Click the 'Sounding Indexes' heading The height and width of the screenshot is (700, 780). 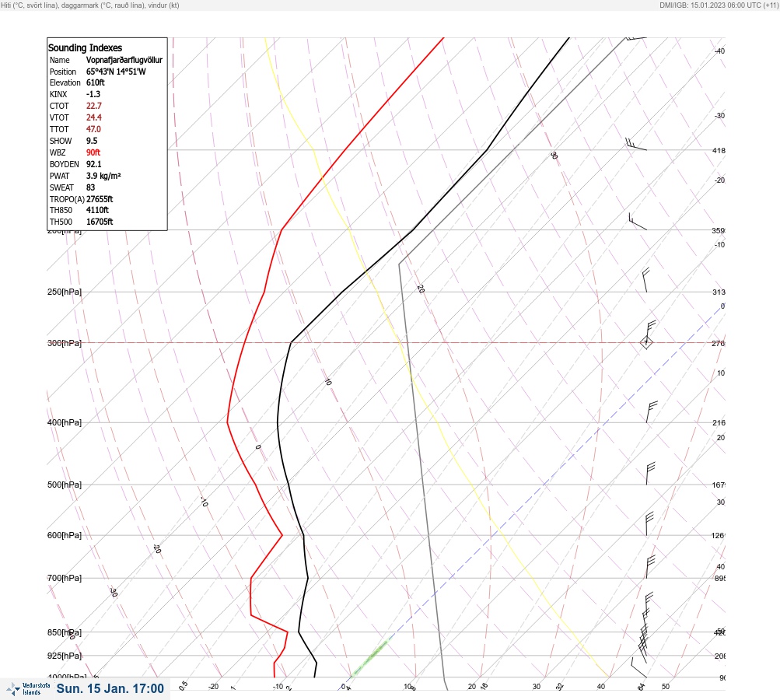85,47
